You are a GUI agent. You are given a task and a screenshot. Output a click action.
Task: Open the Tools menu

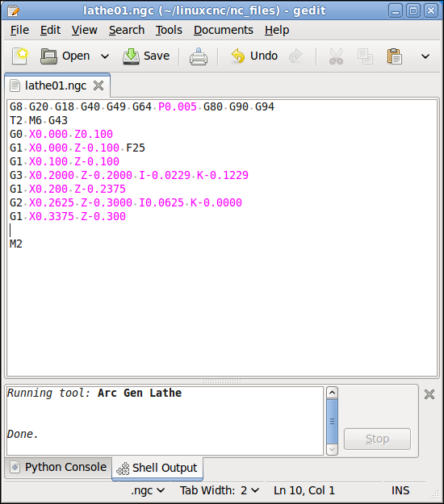(x=169, y=30)
